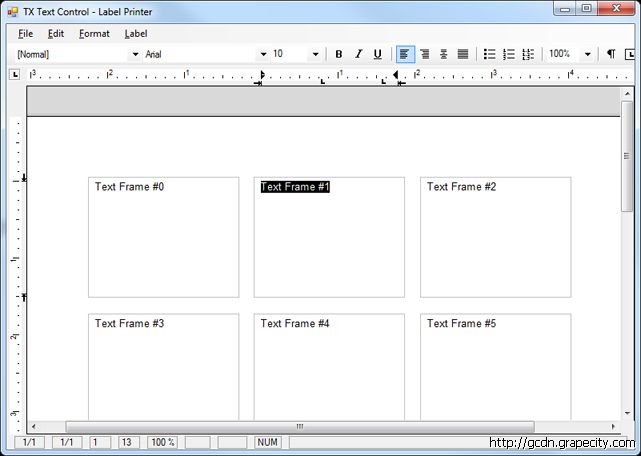Toggle italic formatting button
The width and height of the screenshot is (641, 456).
pos(358,54)
